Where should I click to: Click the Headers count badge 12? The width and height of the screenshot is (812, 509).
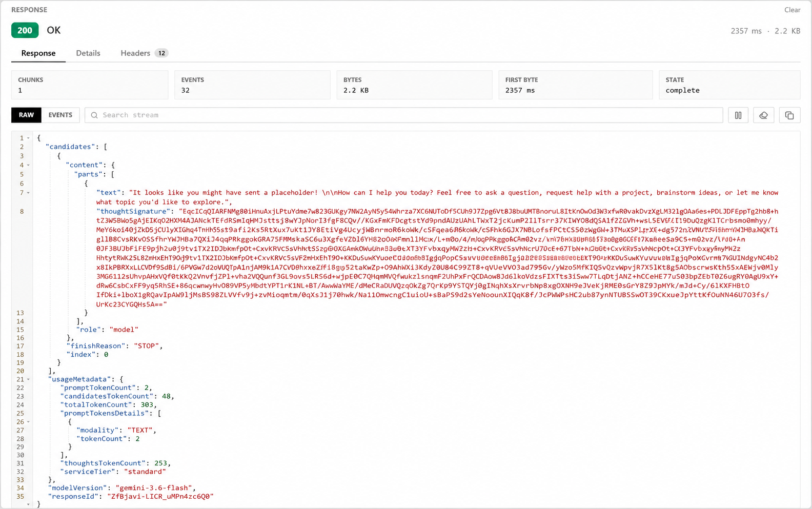[161, 53]
